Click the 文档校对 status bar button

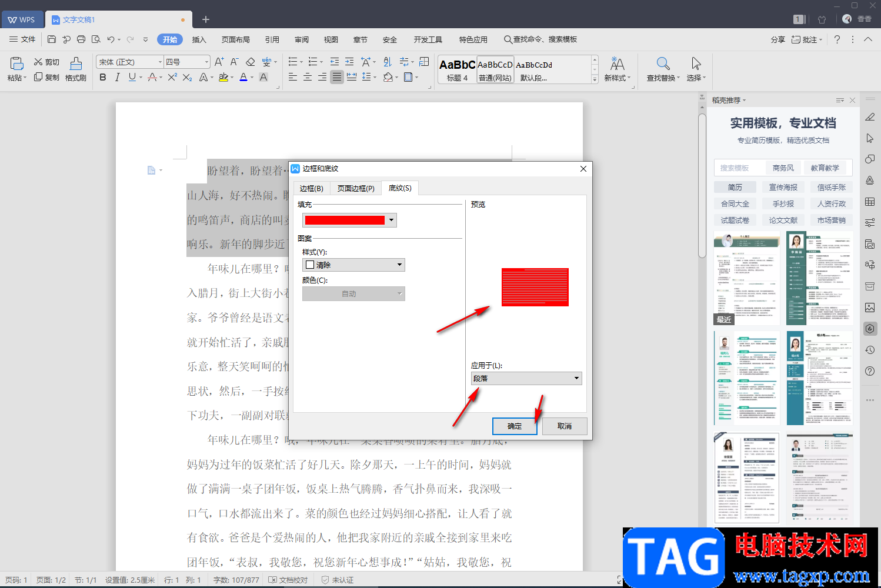288,580
